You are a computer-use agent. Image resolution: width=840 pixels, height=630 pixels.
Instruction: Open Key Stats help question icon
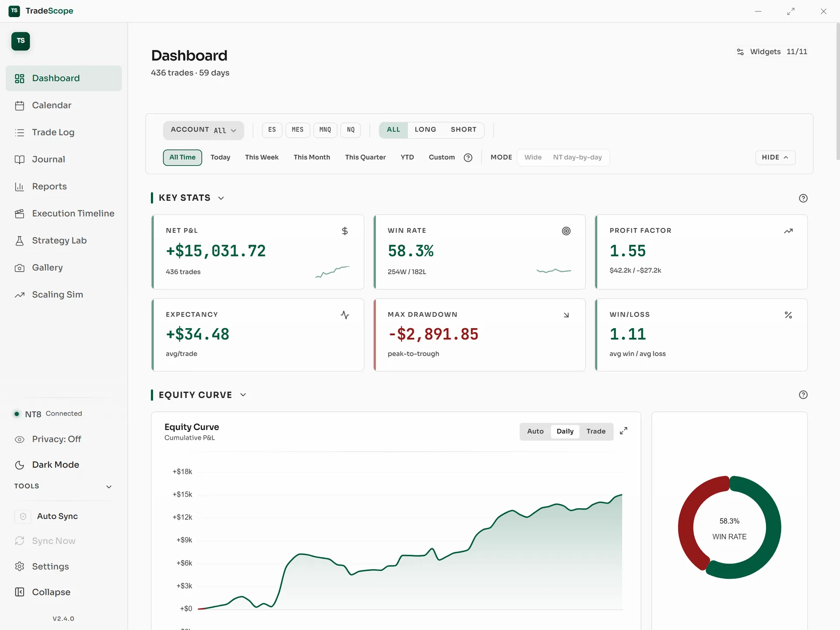point(803,198)
